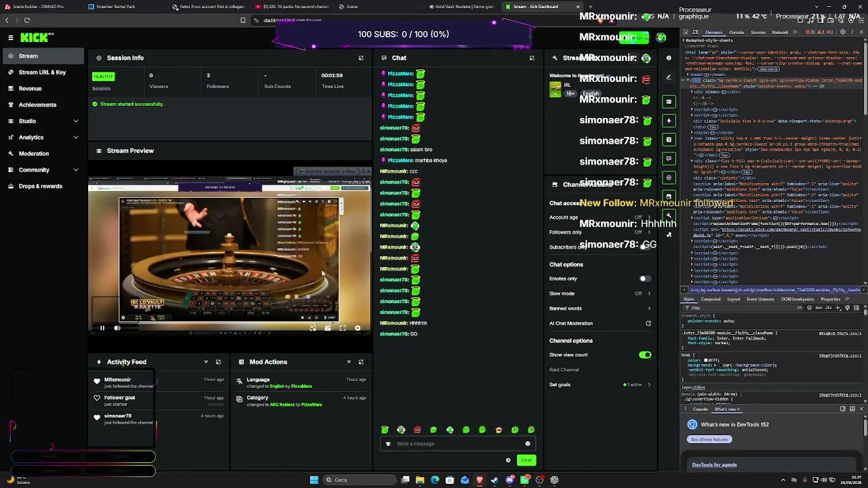
Task: Open the Computed styles tab
Action: [x=711, y=300]
